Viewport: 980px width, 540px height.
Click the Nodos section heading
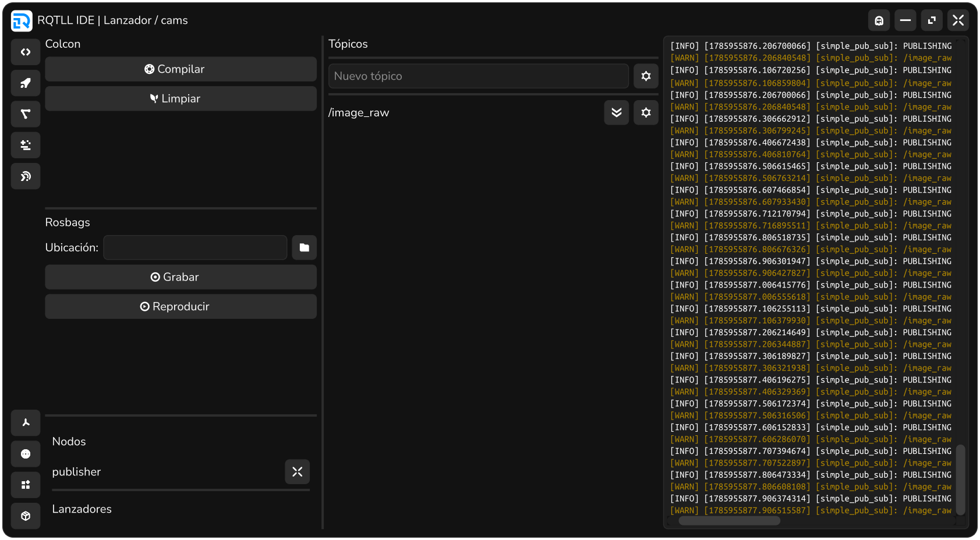point(69,441)
